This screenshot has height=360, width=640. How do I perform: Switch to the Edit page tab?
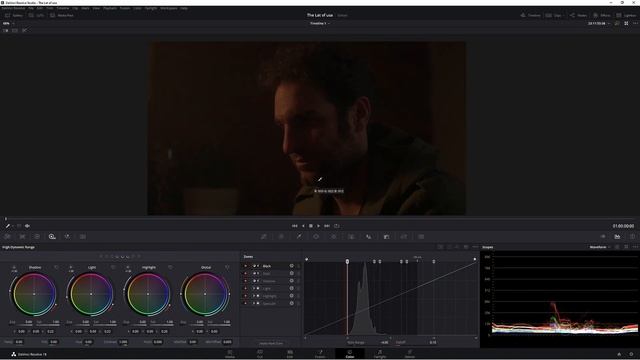(x=290, y=354)
